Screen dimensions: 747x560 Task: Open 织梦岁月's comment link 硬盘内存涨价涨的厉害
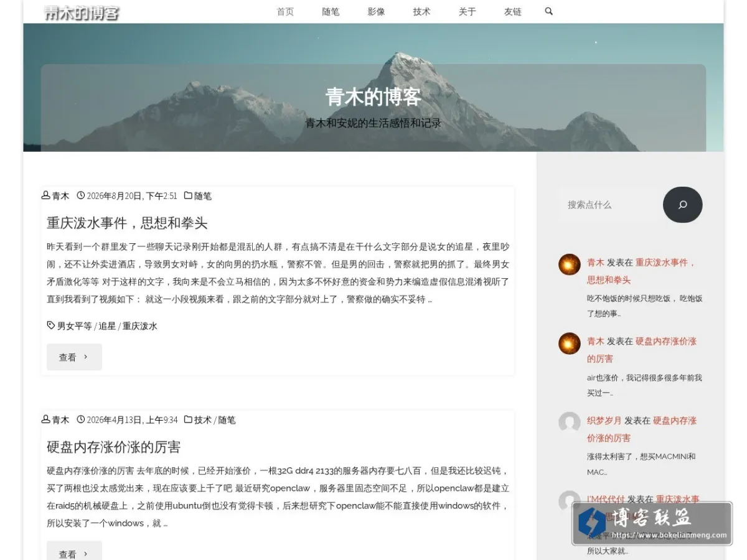pyautogui.click(x=642, y=429)
